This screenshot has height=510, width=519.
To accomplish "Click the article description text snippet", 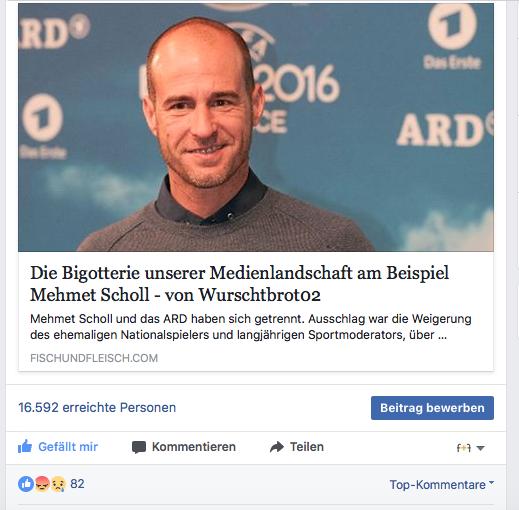I will [251, 327].
